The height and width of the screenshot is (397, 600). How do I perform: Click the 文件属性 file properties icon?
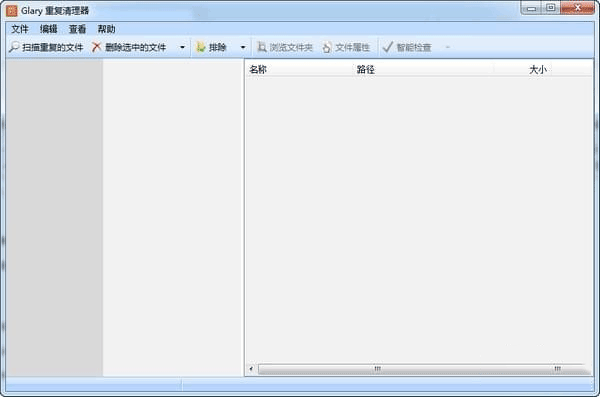pyautogui.click(x=327, y=47)
